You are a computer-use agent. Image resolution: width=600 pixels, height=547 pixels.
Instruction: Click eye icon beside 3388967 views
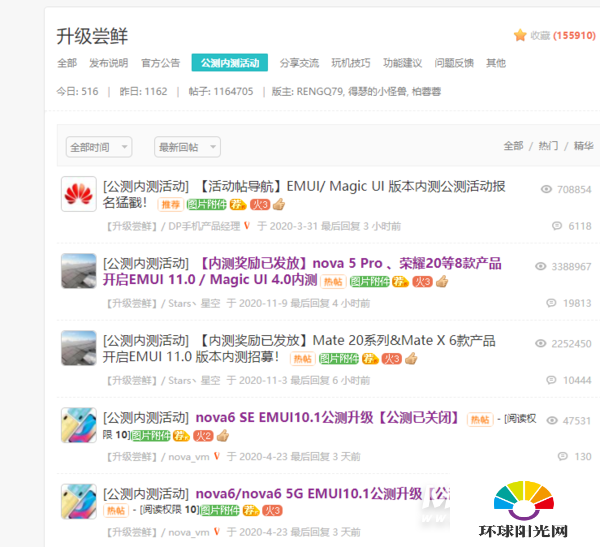click(541, 266)
